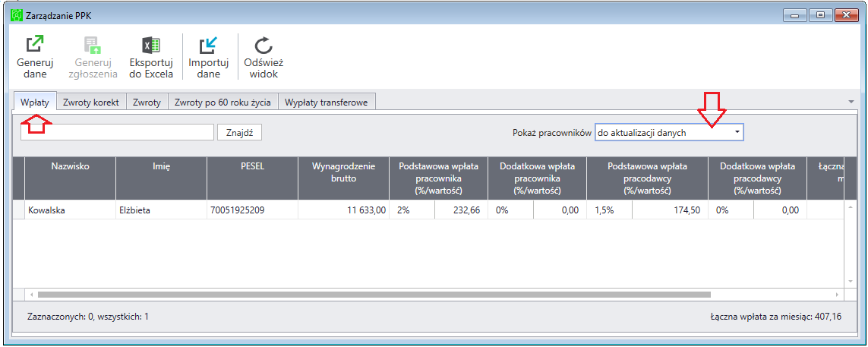Open the Pokaż pracowników dropdown

coord(669,132)
